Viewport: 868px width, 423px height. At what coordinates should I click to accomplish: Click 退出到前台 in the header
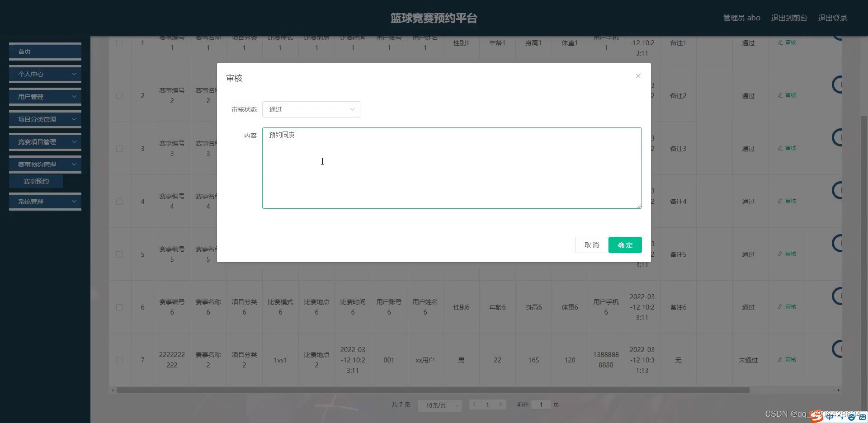point(789,18)
